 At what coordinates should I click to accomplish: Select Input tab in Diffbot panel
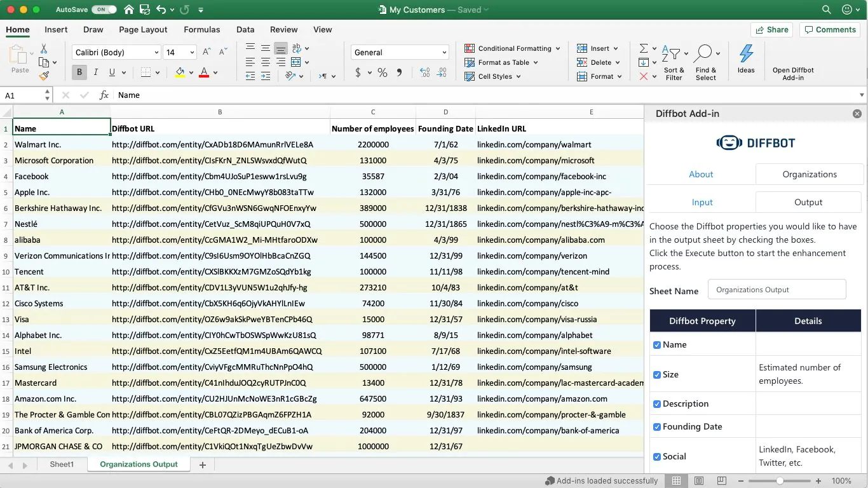tap(702, 202)
